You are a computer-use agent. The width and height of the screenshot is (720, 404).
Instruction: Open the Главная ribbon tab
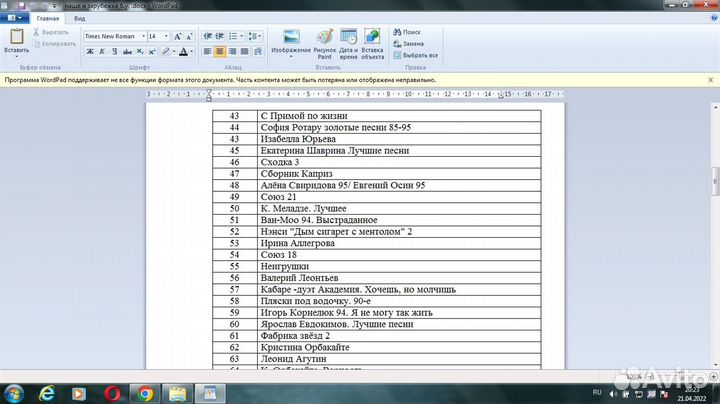46,18
